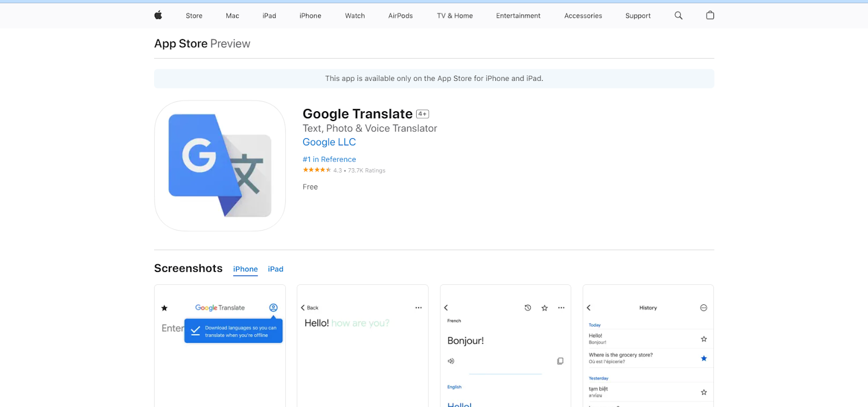Click the star beside tạm biệt entry
Image resolution: width=868 pixels, height=407 pixels.
point(704,392)
